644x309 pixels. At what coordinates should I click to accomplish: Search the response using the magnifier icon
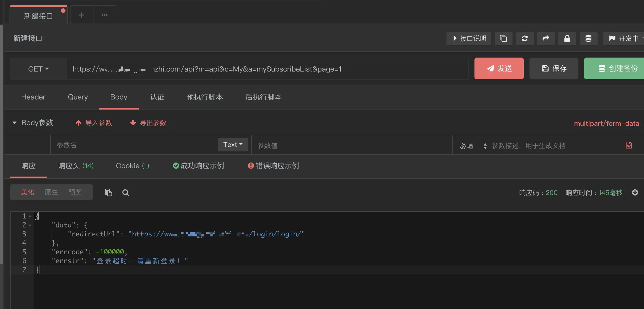coord(125,192)
